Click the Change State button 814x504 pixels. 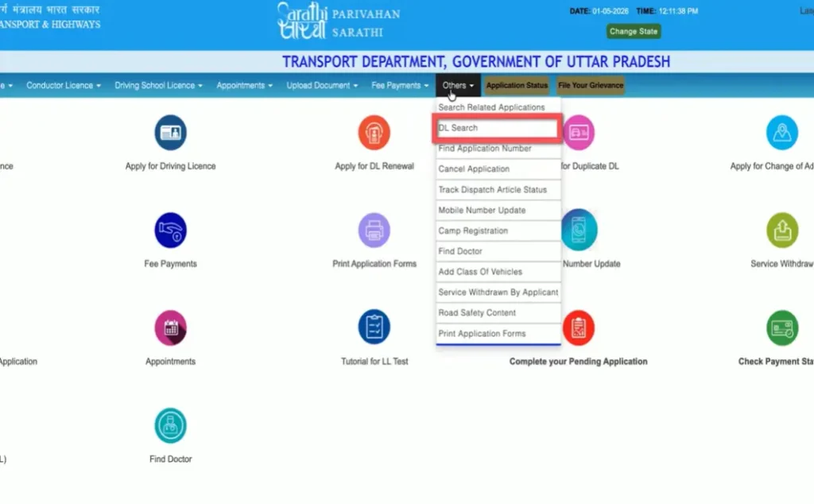click(634, 31)
